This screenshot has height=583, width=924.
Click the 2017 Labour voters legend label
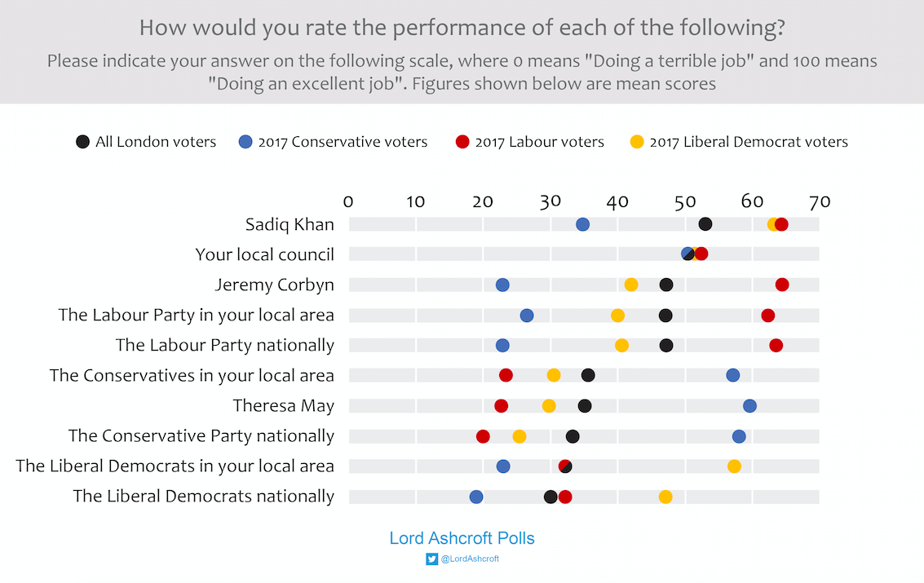[x=539, y=142]
